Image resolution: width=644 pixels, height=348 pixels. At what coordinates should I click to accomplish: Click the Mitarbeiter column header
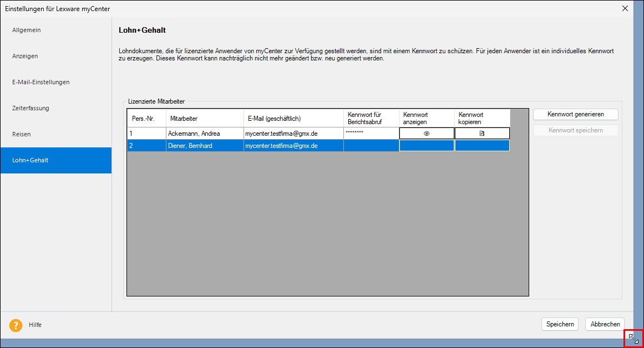(184, 118)
